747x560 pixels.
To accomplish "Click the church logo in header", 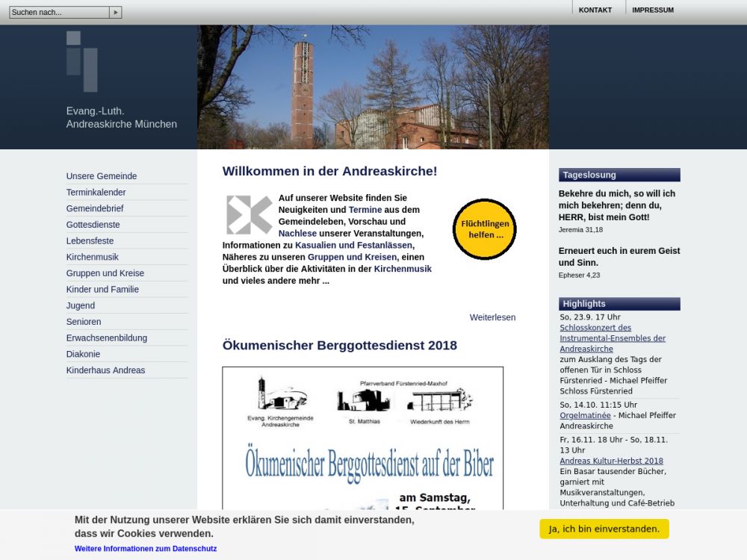I will click(82, 61).
